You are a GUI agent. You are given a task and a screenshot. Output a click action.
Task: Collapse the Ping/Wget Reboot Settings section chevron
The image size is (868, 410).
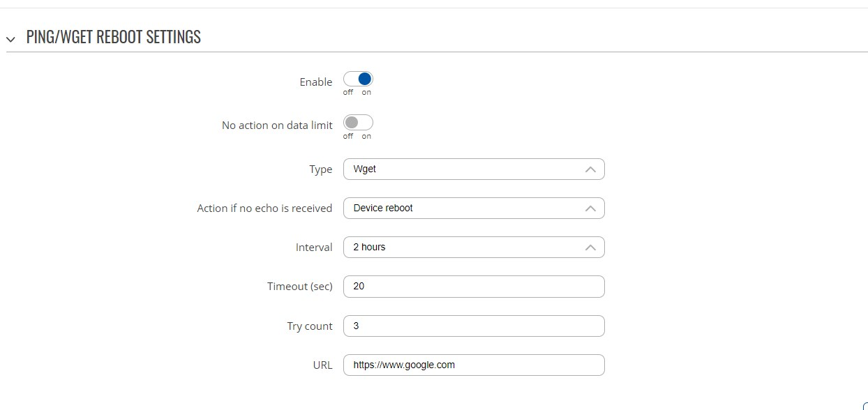coord(10,40)
